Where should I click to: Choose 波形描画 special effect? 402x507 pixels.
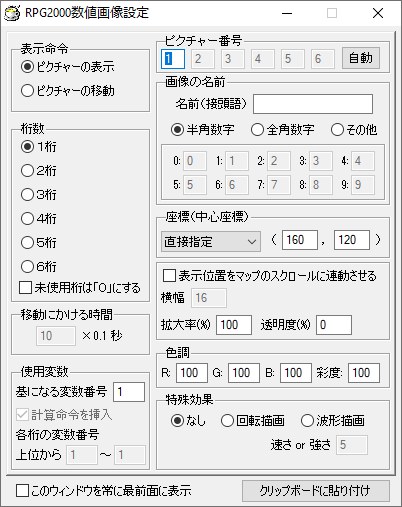click(x=333, y=421)
